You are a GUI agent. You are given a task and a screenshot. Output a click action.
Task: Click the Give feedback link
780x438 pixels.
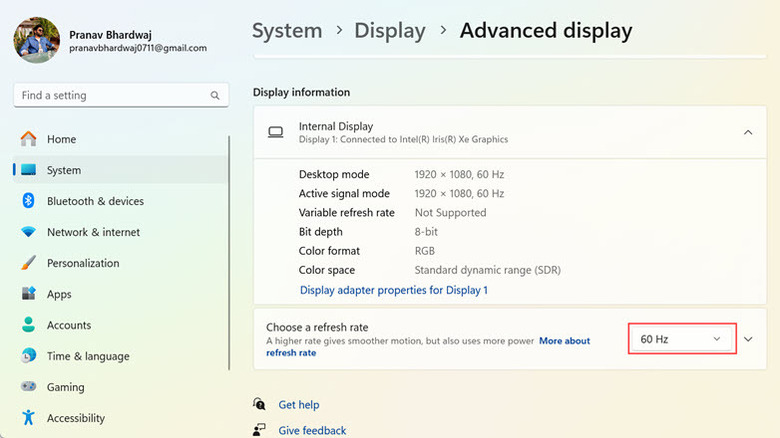point(312,430)
